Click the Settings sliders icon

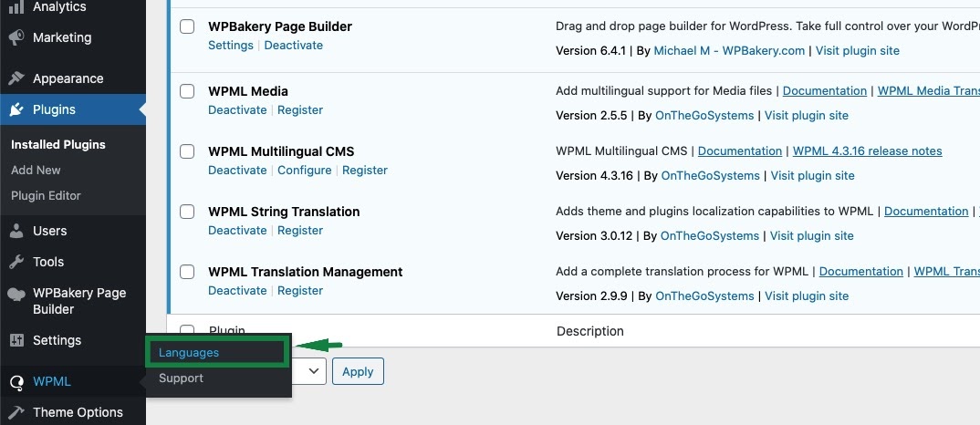coord(16,340)
